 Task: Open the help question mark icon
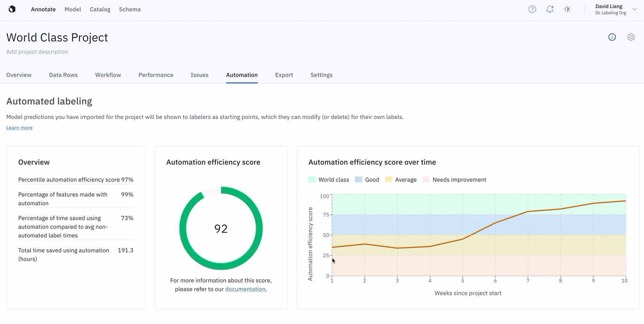[x=532, y=9]
